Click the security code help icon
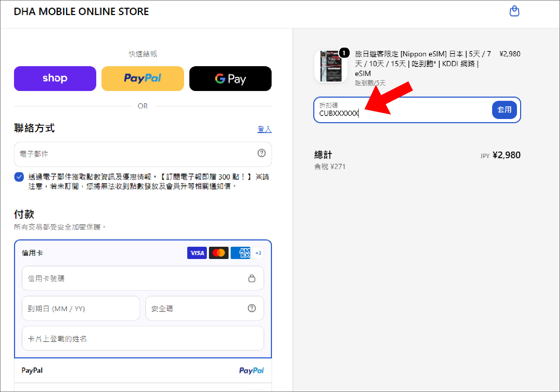This screenshot has width=560, height=392. (252, 308)
